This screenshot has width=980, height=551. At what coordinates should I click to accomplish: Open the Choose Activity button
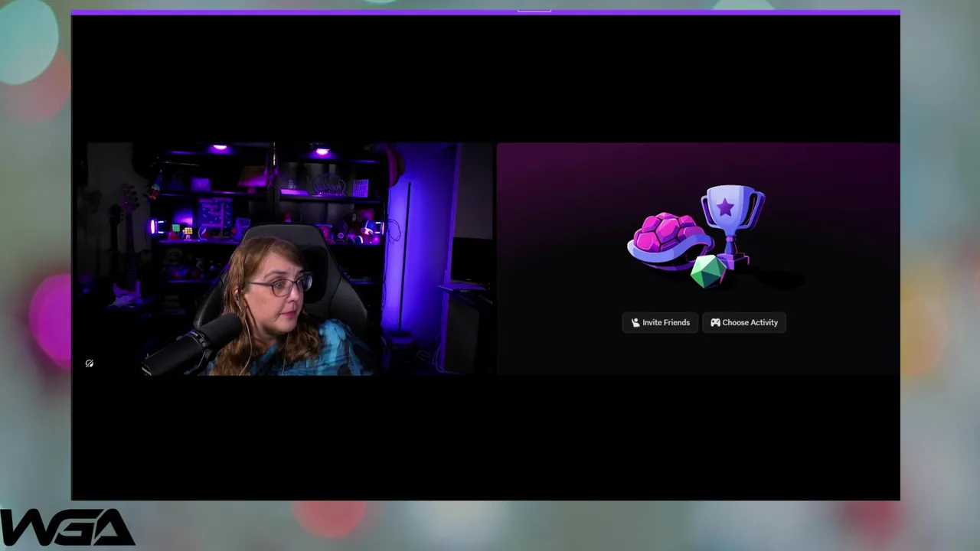(744, 322)
